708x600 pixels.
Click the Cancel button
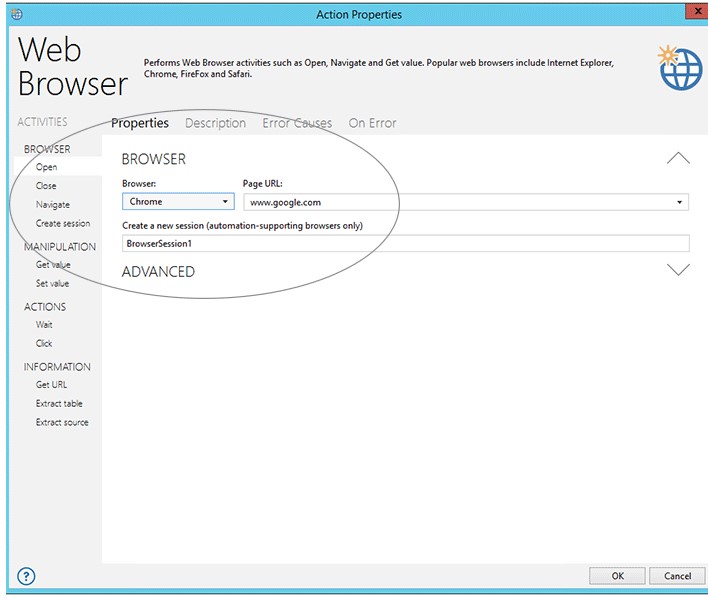tap(677, 576)
